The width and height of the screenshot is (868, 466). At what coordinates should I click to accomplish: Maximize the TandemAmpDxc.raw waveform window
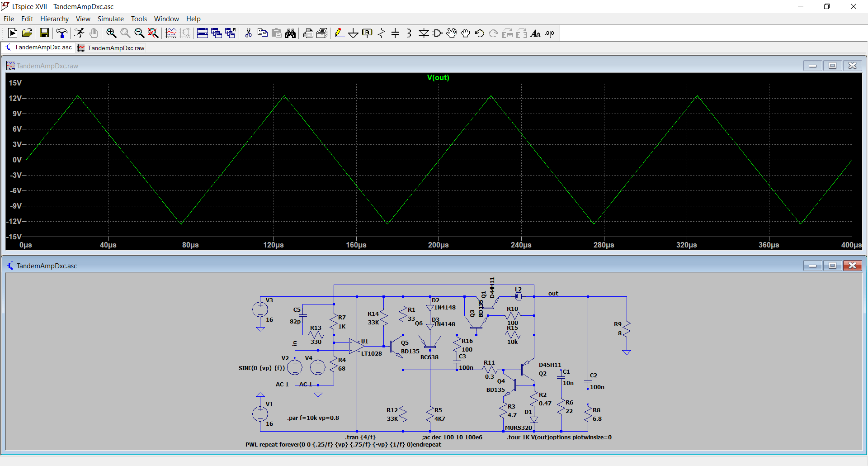[832, 66]
